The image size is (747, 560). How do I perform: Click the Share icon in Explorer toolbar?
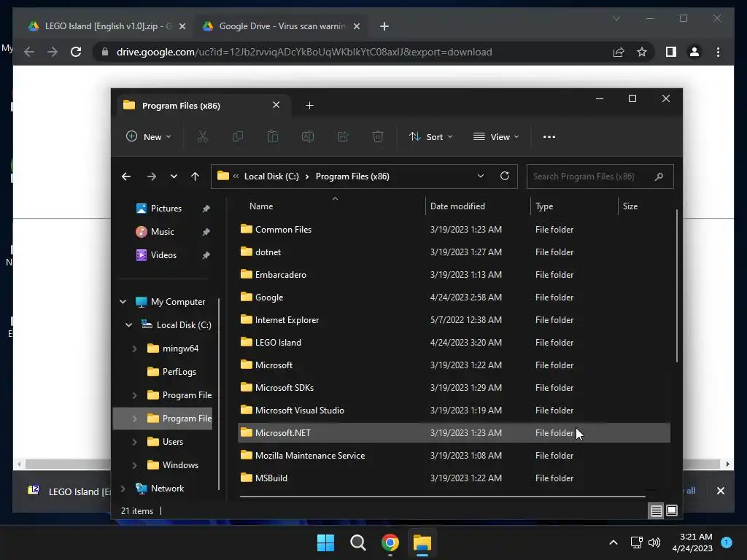point(343,136)
